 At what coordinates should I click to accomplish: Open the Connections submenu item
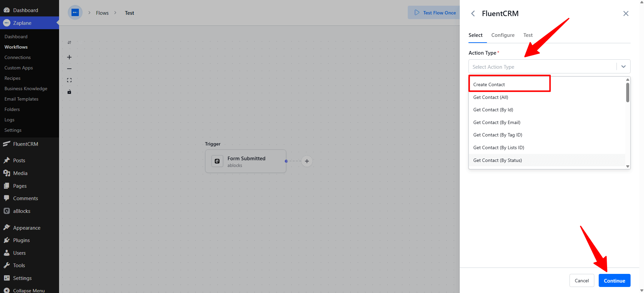(x=17, y=57)
